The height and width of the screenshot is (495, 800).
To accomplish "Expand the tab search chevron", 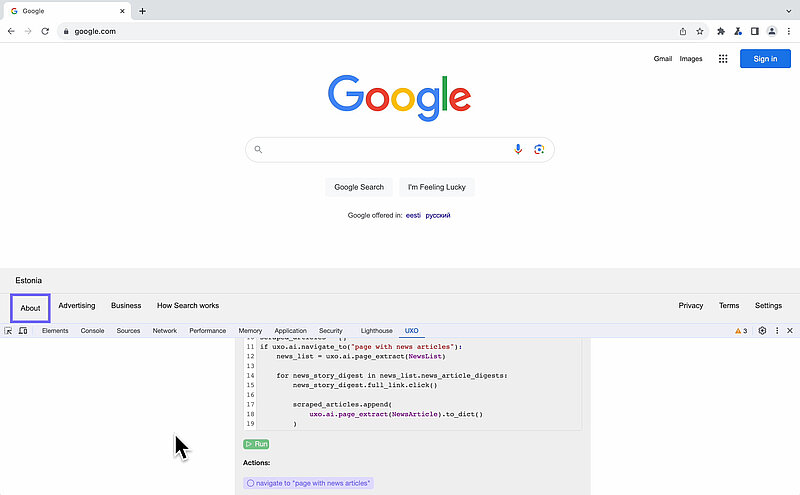I will pos(787,11).
